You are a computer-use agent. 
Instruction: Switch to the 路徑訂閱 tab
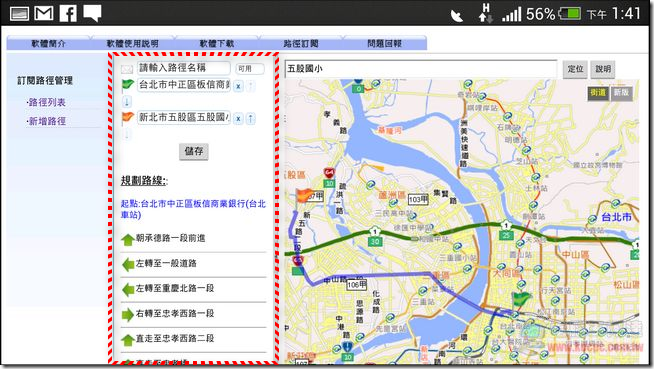tap(301, 43)
